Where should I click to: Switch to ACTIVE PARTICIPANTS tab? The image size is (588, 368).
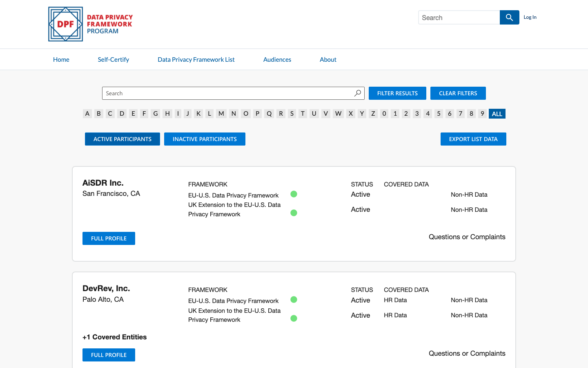click(x=122, y=139)
